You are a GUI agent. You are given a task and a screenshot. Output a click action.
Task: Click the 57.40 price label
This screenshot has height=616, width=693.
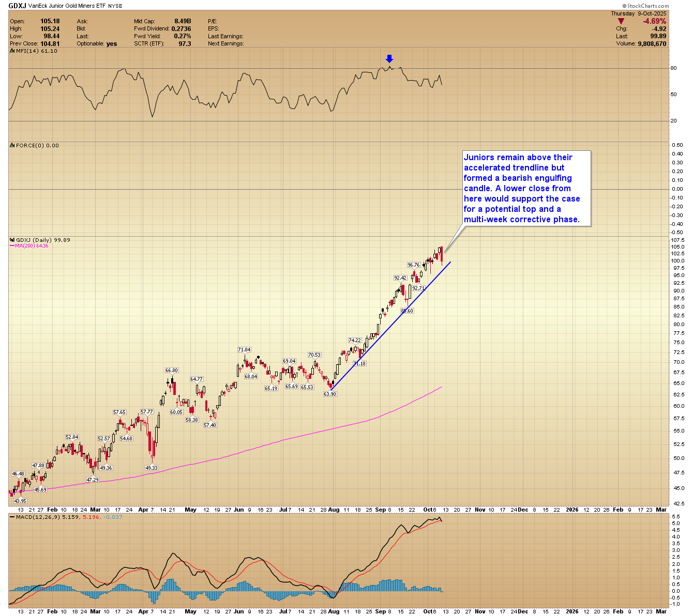click(210, 425)
